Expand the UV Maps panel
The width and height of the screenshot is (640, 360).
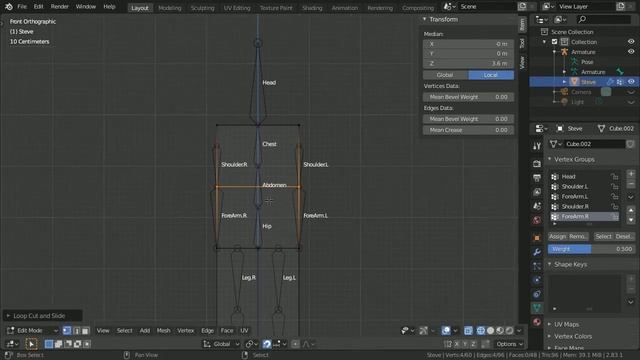click(550, 324)
